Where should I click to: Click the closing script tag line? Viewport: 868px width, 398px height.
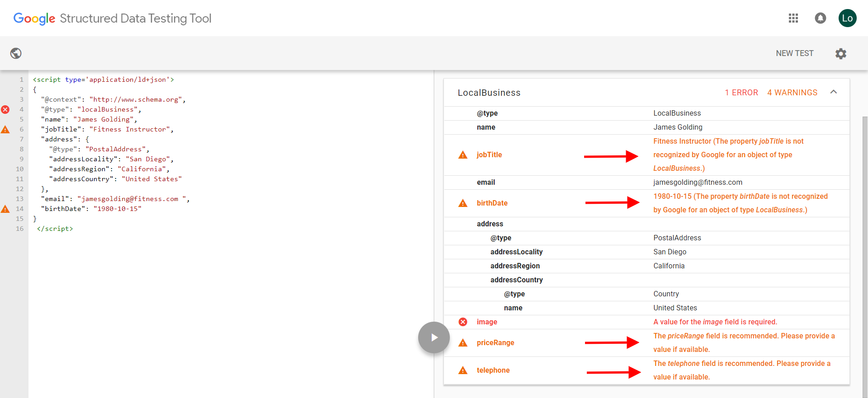[55, 229]
